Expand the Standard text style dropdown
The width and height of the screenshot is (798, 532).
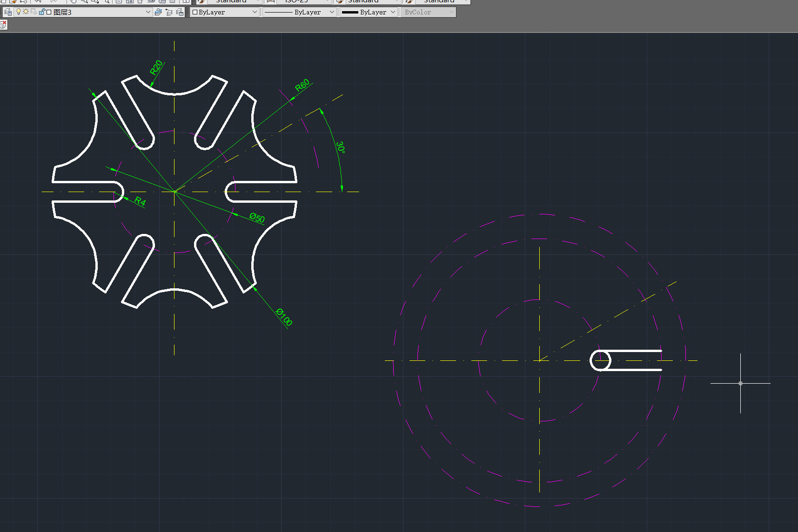(x=259, y=2)
